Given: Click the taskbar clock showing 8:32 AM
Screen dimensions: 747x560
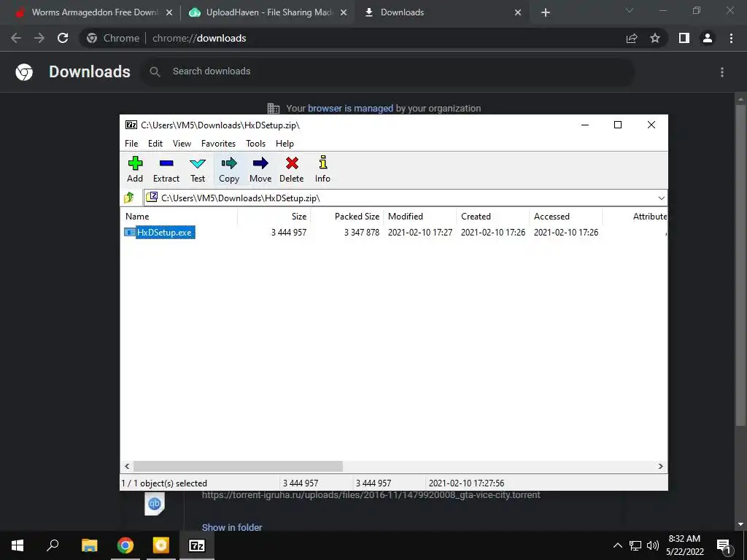Looking at the screenshot, I should coord(684,545).
